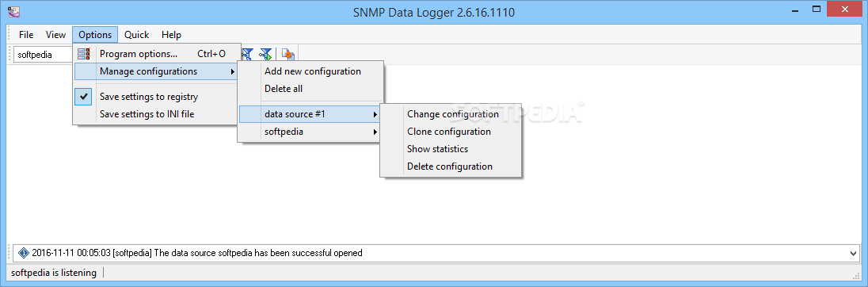Viewport: 868px width, 287px height.
Task: Open the Program options entry
Action: coord(158,54)
